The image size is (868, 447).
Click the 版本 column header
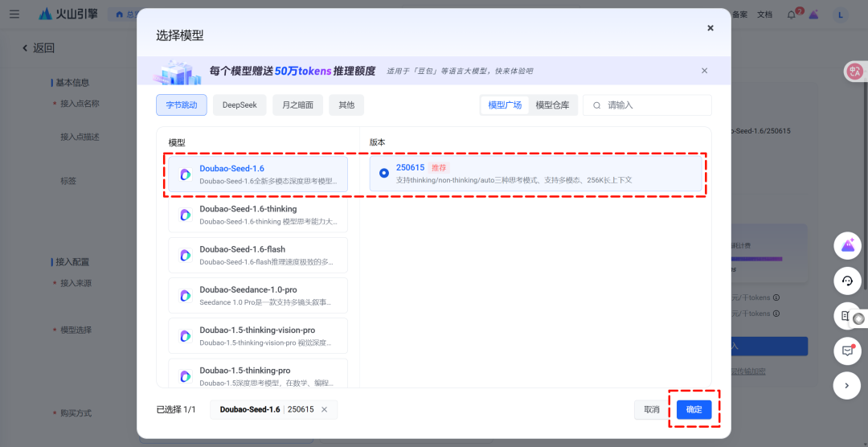(377, 142)
